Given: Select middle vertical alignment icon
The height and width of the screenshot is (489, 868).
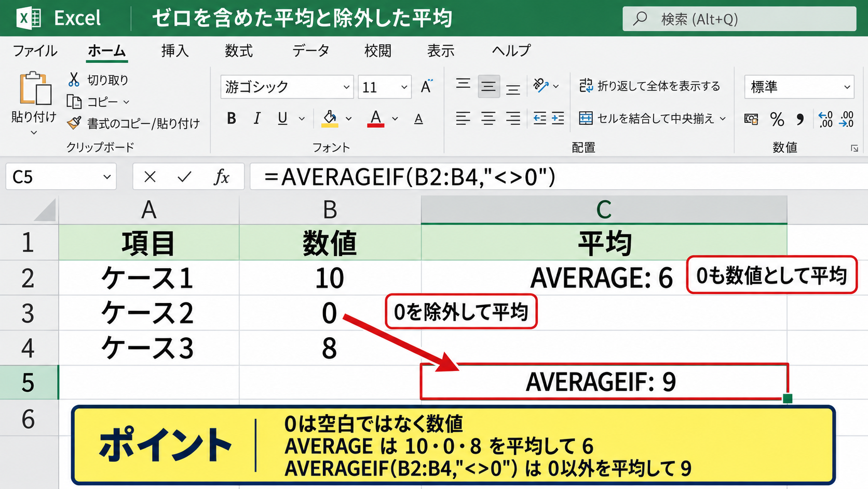Looking at the screenshot, I should (488, 86).
